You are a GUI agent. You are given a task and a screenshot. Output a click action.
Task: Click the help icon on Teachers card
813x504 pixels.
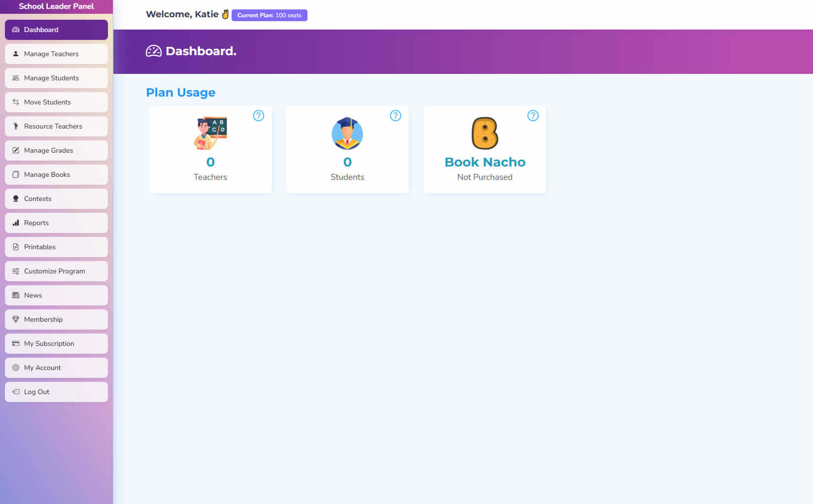(x=258, y=116)
